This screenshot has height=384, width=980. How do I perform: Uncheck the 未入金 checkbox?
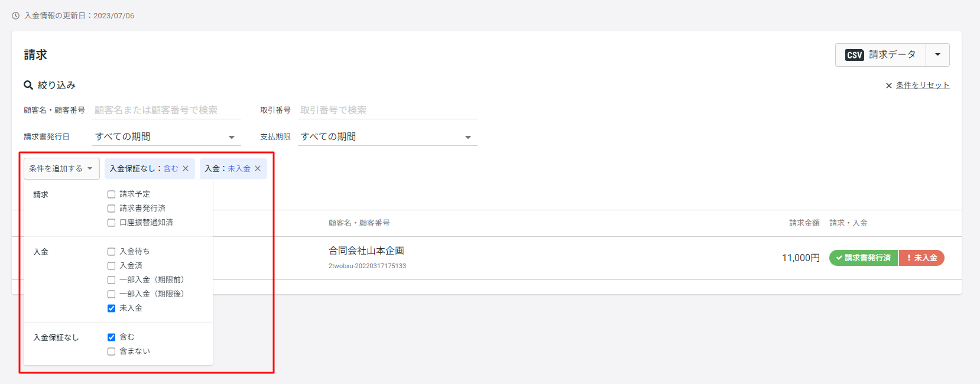(x=111, y=308)
